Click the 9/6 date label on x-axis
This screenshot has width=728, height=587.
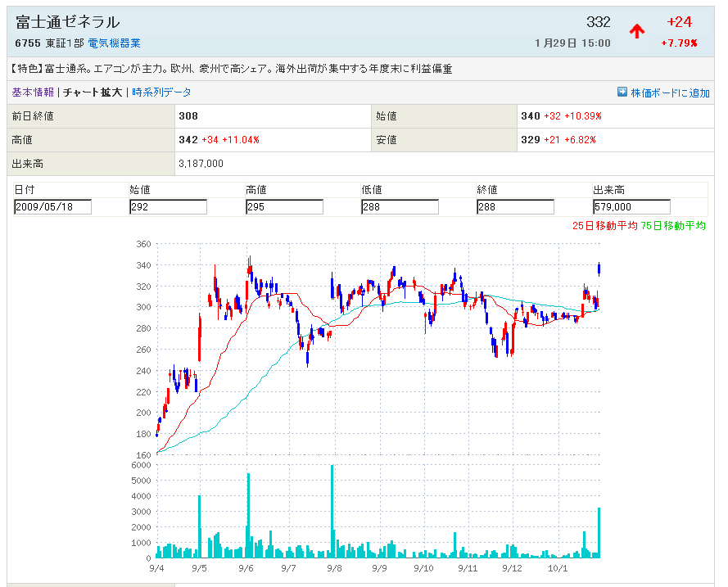[x=246, y=568]
